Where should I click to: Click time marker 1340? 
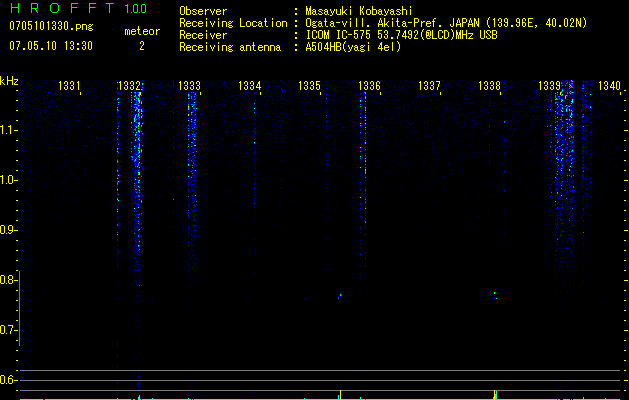pyautogui.click(x=609, y=85)
